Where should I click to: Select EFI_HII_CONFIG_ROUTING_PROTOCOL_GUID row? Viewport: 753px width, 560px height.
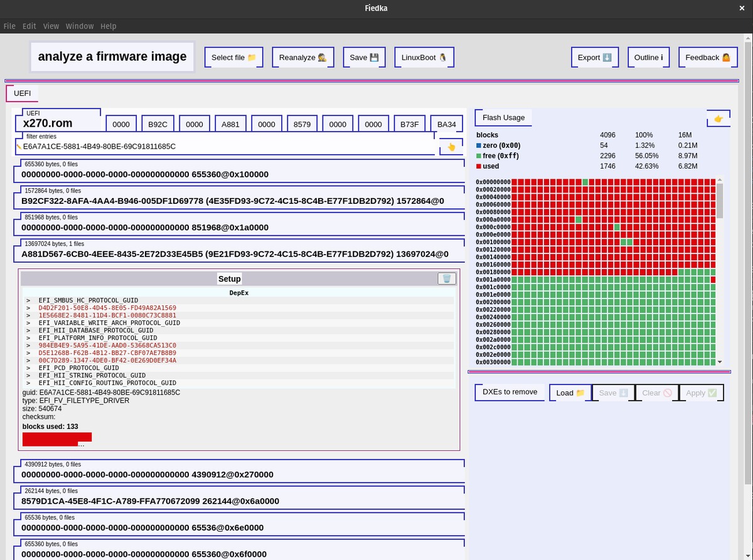coord(240,383)
